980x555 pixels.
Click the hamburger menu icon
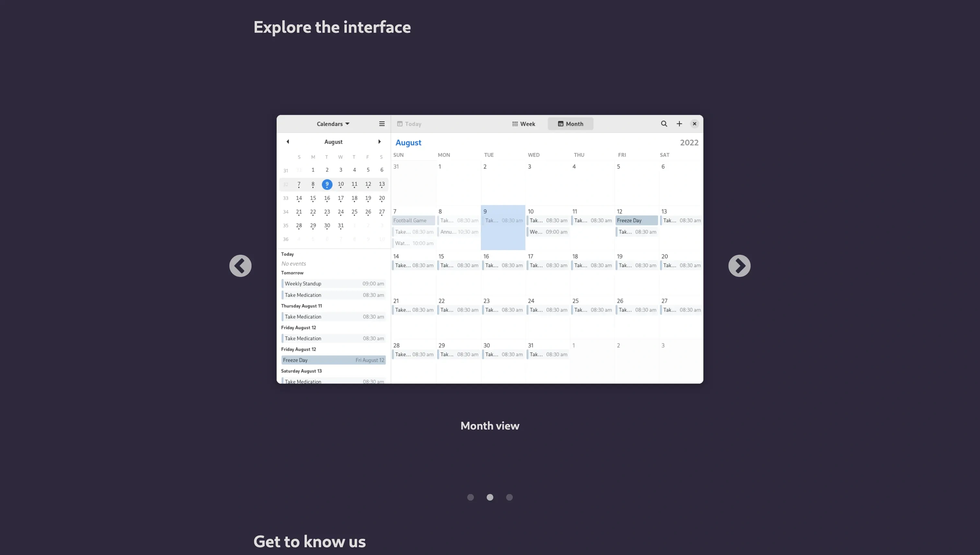pos(382,123)
